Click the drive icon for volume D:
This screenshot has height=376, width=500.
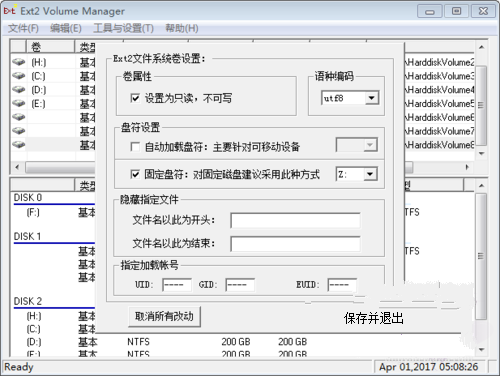click(x=19, y=90)
